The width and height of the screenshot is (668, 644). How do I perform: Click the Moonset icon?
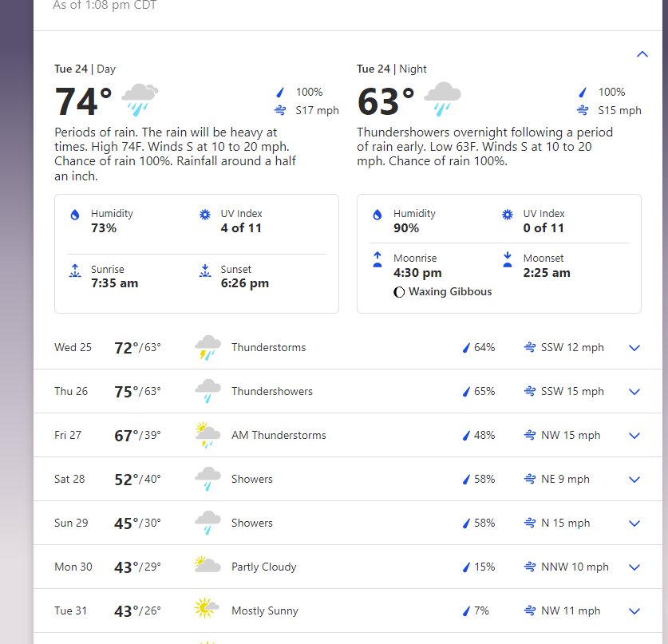tap(507, 260)
